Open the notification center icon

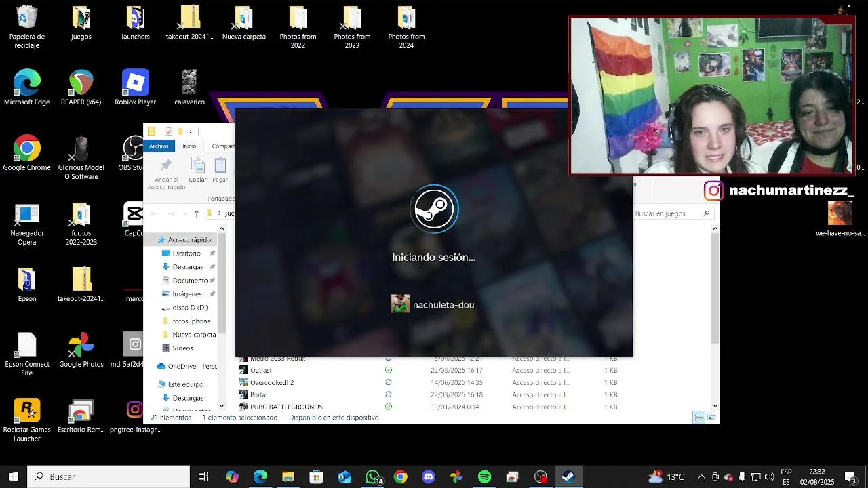tap(851, 476)
